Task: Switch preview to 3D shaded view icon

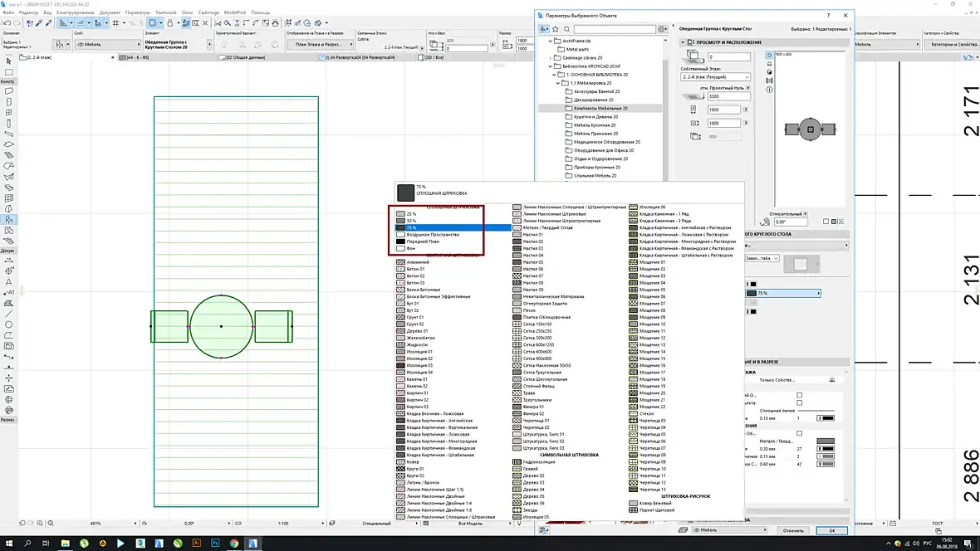Action: coord(769,72)
